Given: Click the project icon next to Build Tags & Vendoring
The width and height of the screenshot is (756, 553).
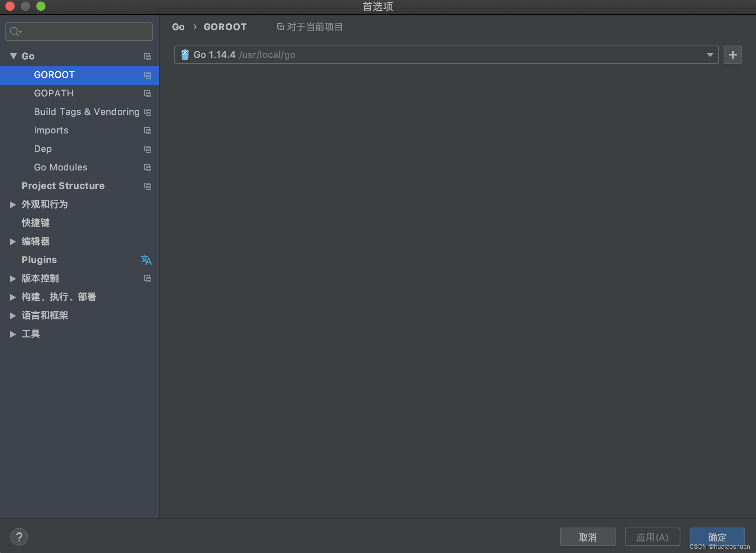Looking at the screenshot, I should (147, 112).
